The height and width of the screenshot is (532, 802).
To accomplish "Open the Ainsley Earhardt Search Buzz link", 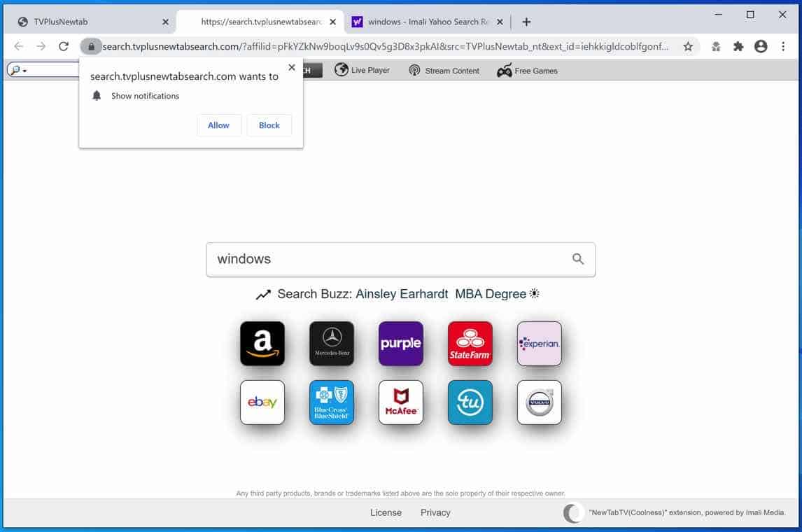I will click(x=402, y=294).
